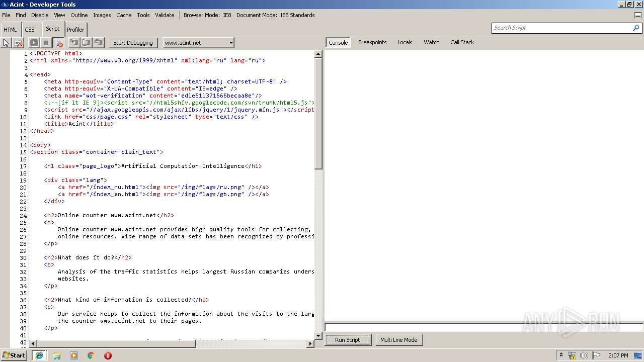Click the Acint title tag line

79,124
